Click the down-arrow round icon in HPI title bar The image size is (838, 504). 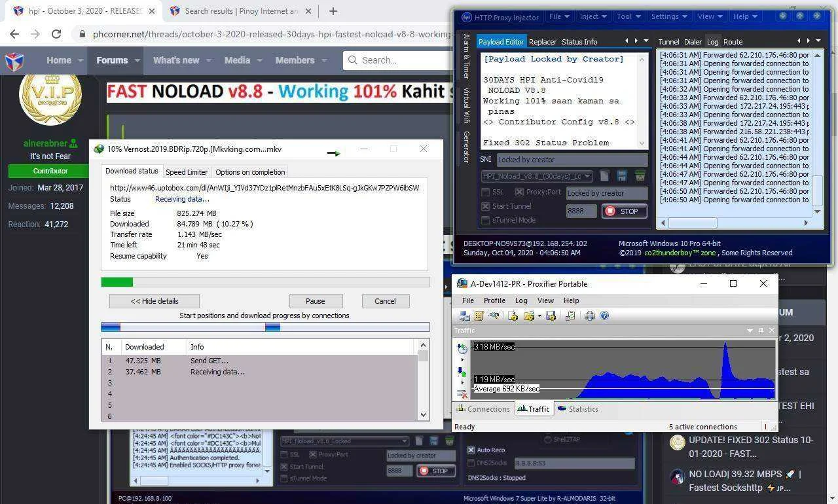tap(783, 16)
